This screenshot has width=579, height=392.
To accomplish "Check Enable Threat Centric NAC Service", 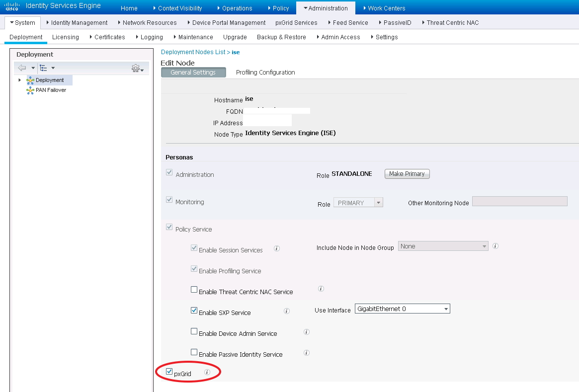I will pos(194,289).
